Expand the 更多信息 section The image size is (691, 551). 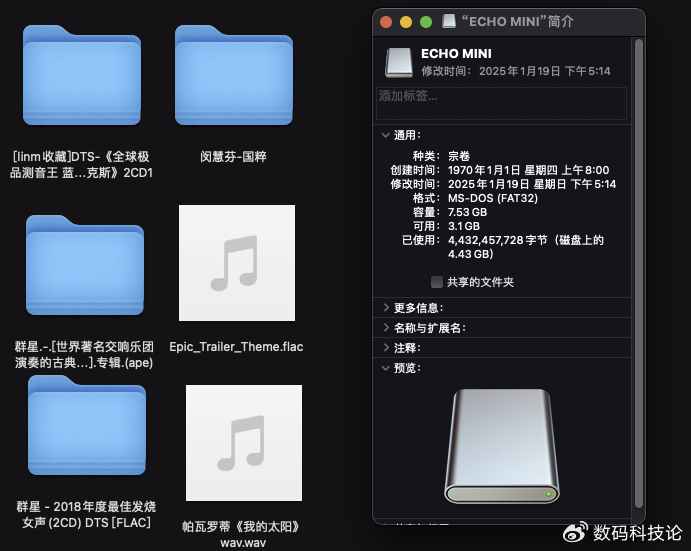click(386, 308)
